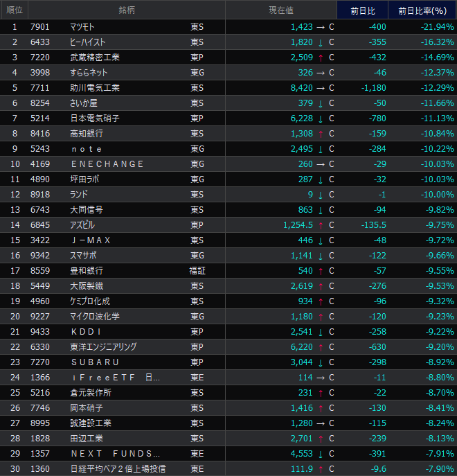The width and height of the screenshot is (457, 476).
Task: Click price 8,420 in 助川電気工業 row
Action: (302, 88)
